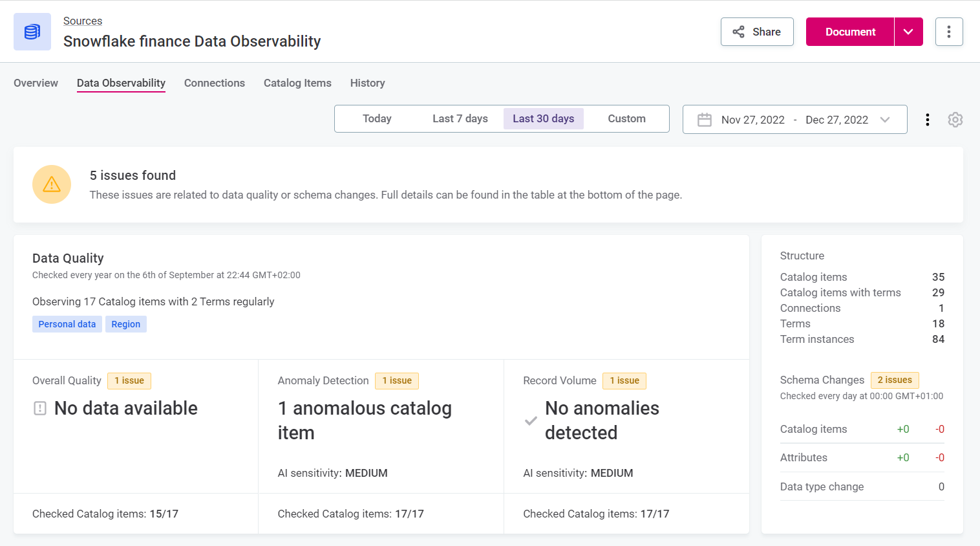Screen dimensions: 980x546
Task: Click the warning icon next to issues found
Action: (x=52, y=184)
